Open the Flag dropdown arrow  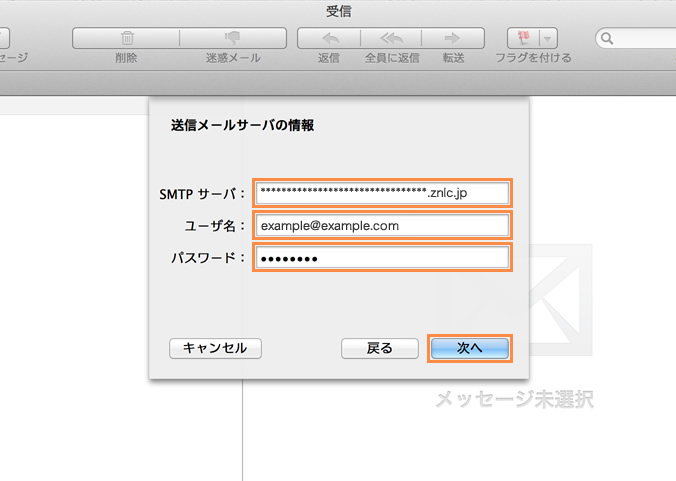point(548,38)
